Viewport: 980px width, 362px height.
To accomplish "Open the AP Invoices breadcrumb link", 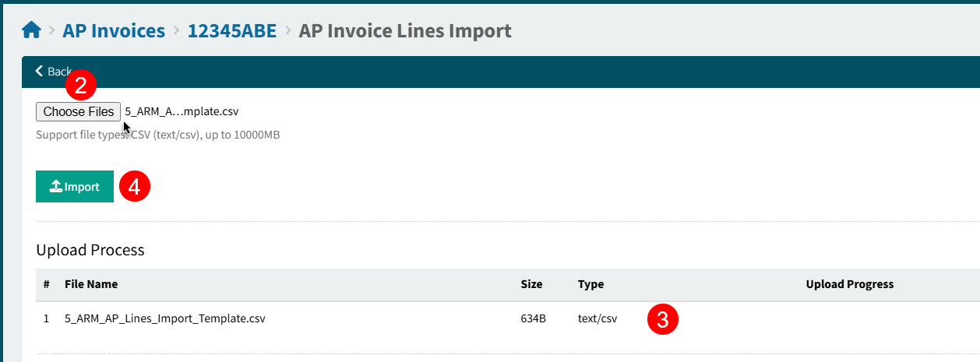I will pos(114,31).
